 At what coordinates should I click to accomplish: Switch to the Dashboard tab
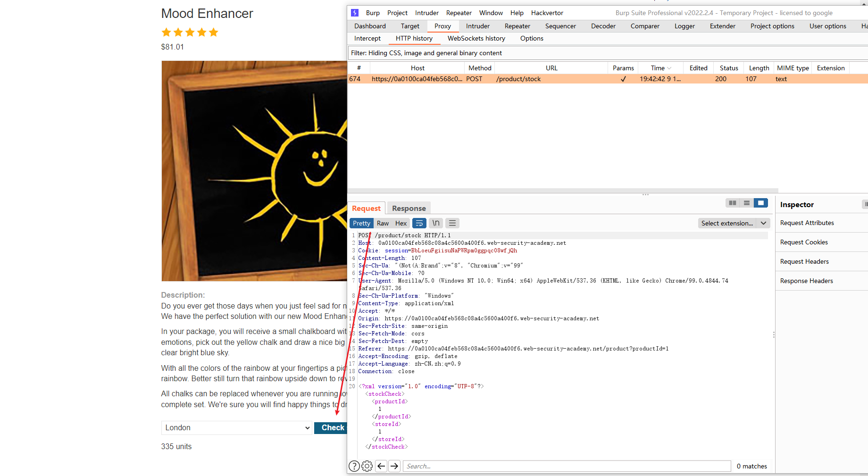[370, 26]
